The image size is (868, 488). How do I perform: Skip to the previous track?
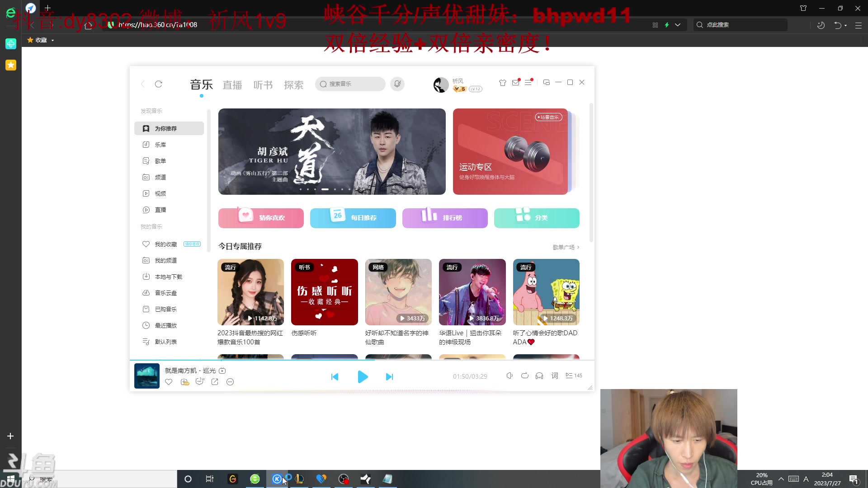click(x=335, y=377)
